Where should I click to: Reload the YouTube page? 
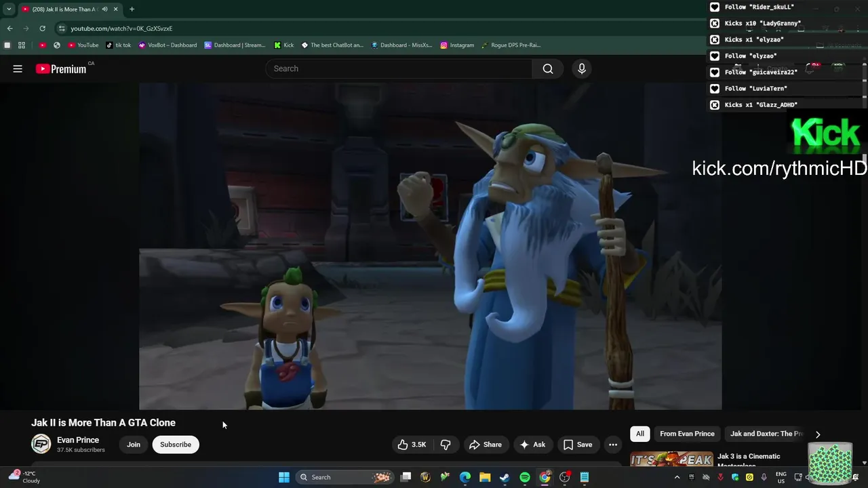click(x=42, y=28)
